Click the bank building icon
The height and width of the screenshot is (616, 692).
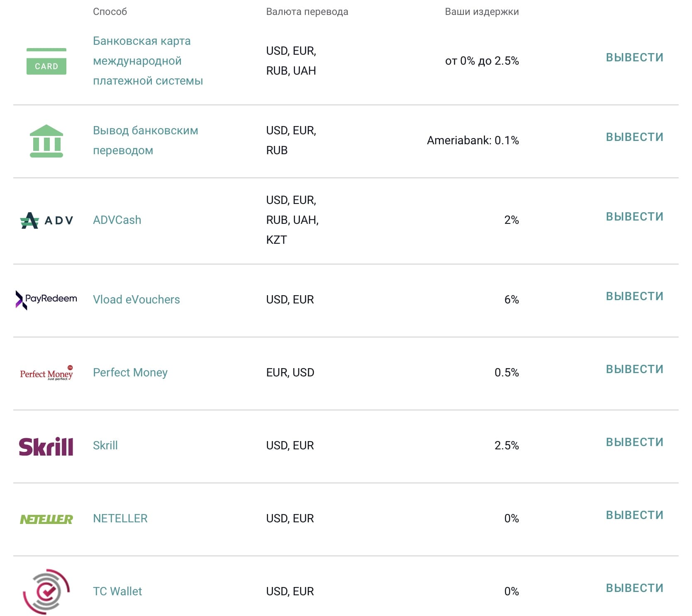click(x=46, y=141)
